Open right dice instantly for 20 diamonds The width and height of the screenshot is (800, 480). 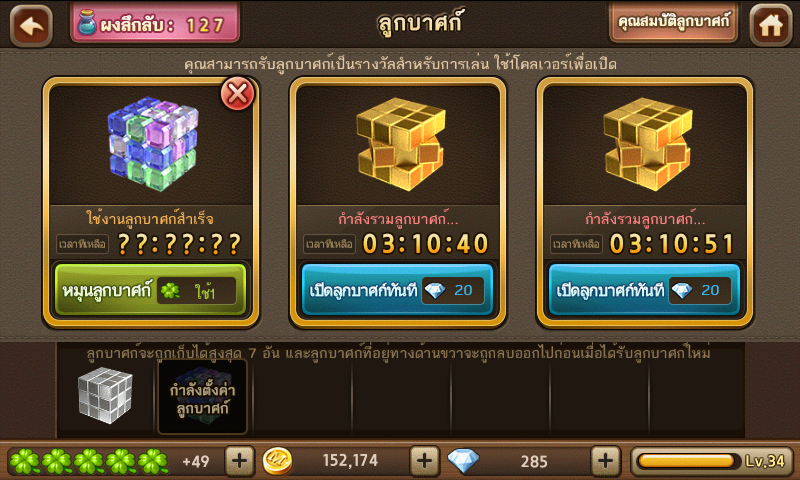pos(644,290)
